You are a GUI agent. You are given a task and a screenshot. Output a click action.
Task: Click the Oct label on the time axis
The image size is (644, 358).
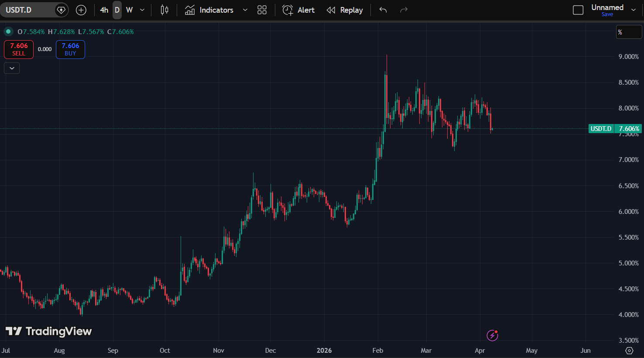click(x=165, y=351)
